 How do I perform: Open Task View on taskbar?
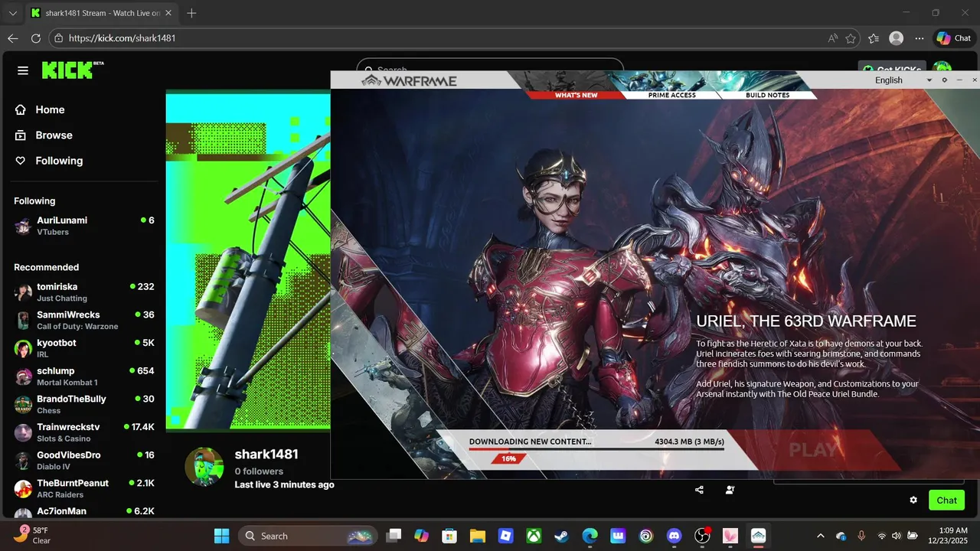point(394,536)
